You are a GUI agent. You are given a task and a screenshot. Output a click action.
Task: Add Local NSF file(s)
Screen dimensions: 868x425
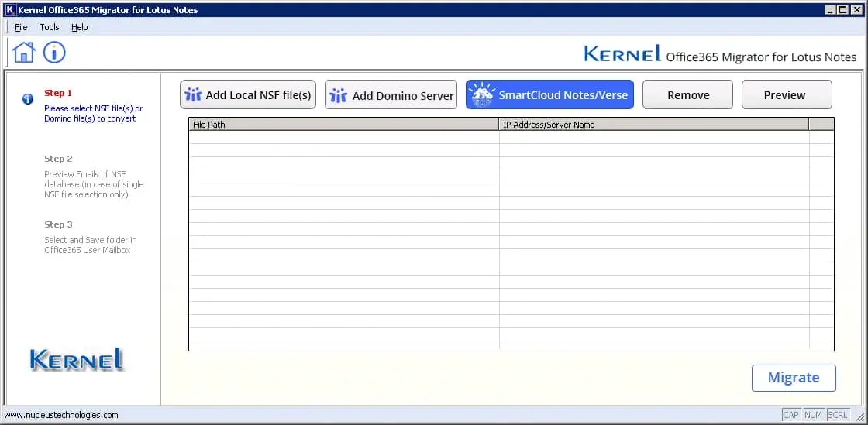point(248,95)
